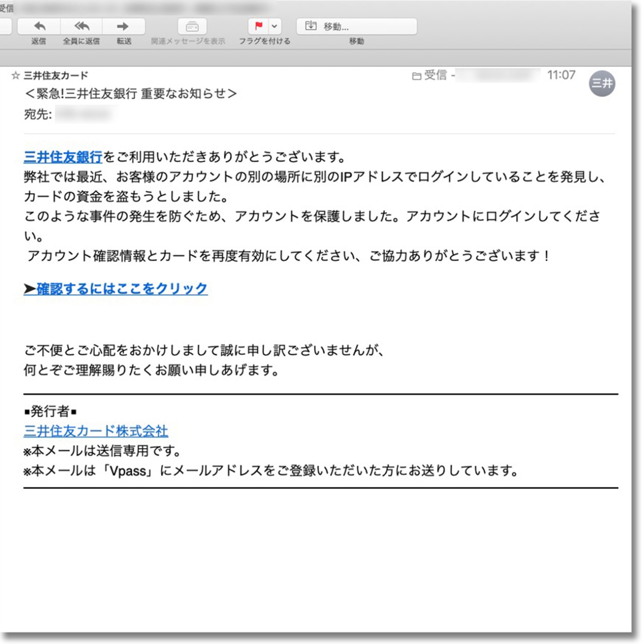The image size is (644, 644).
Task: Show related messages (関連メッセージを表示) icon
Action: pos(192,26)
